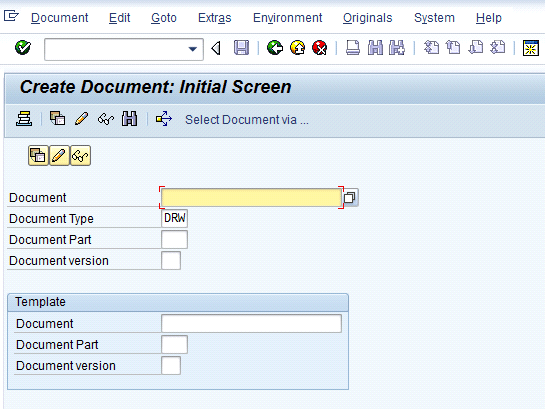Open the command field dropdown arrow
Image resolution: width=545 pixels, height=409 pixels.
click(193, 49)
